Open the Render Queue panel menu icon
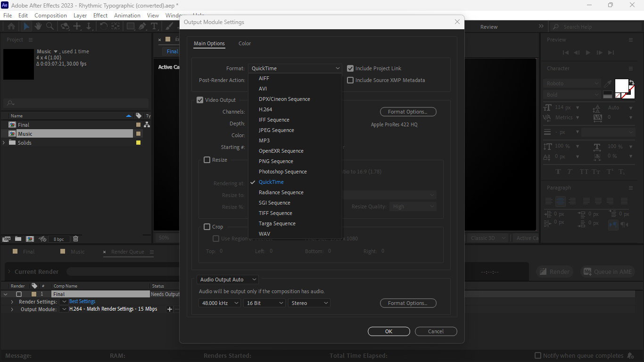The width and height of the screenshot is (644, 362). pos(152,252)
